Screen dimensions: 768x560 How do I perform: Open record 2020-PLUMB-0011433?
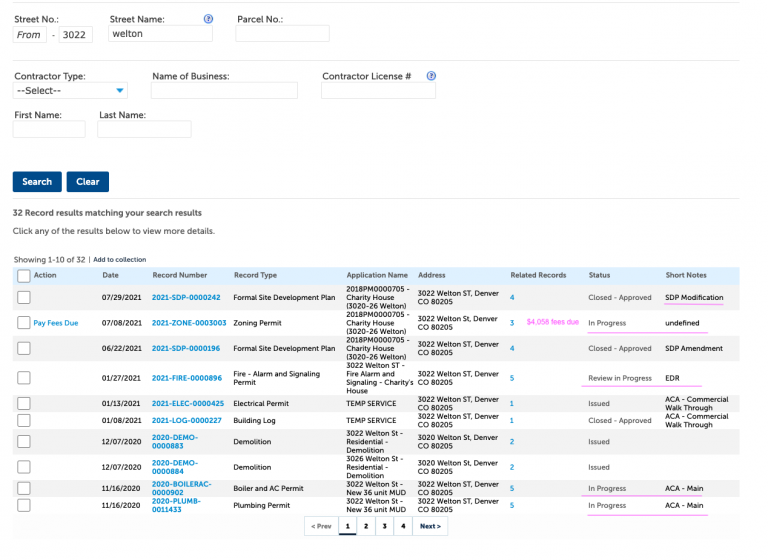coord(176,505)
